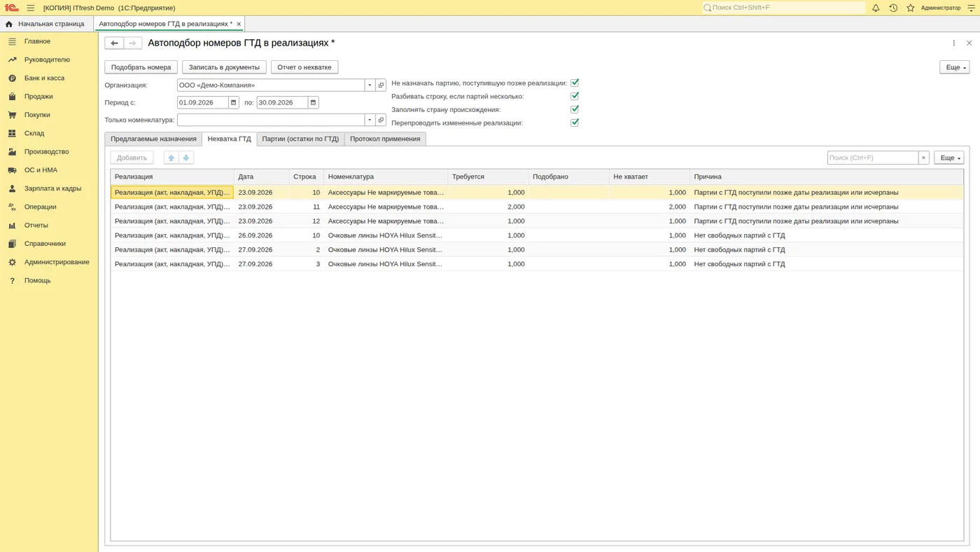Focus the global search field Ctrl+Shift+F
980x552 pixels.
coord(783,8)
